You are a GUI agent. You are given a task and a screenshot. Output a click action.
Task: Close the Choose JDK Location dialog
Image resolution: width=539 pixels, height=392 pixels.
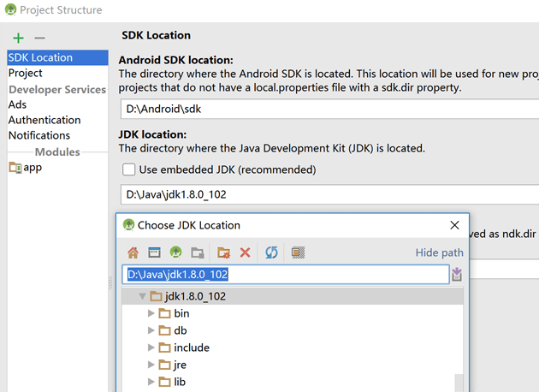[x=454, y=225]
